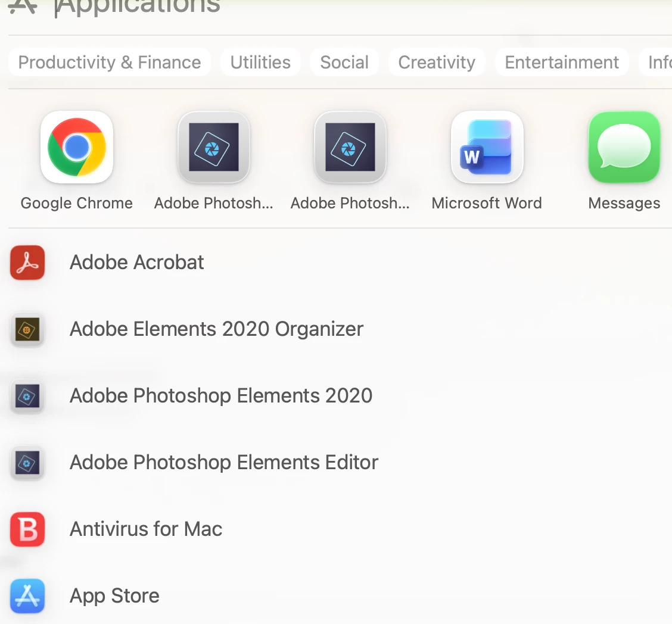
Task: Click the Google Chrome label
Action: point(77,203)
